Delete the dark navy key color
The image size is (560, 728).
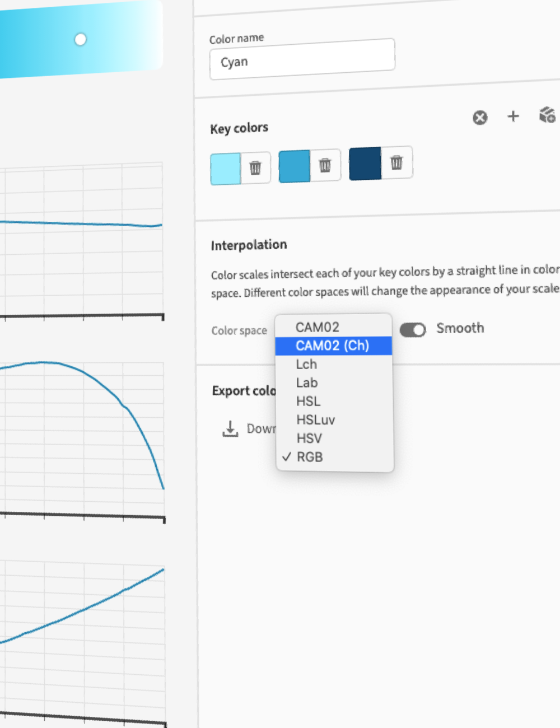pyautogui.click(x=396, y=162)
